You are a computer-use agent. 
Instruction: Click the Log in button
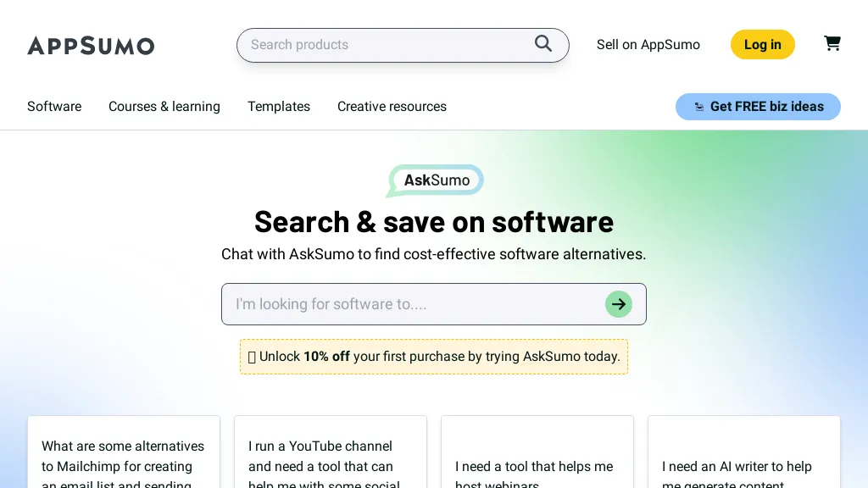tap(762, 44)
